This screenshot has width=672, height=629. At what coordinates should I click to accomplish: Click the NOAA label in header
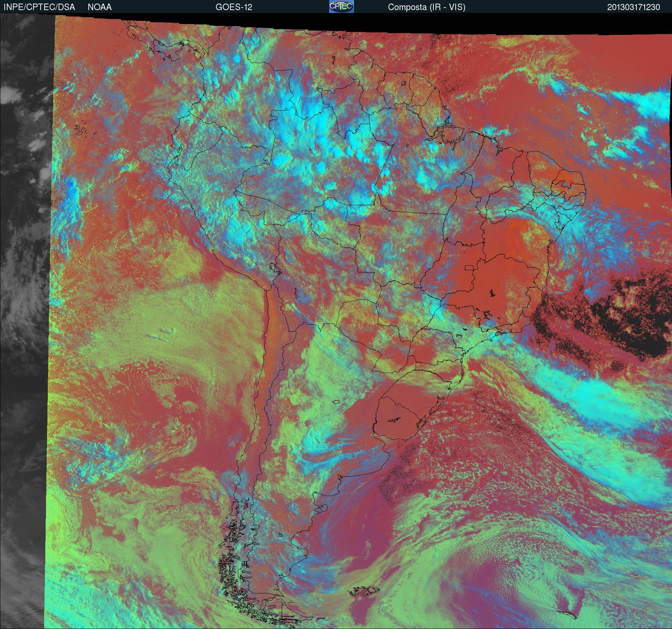pyautogui.click(x=100, y=7)
